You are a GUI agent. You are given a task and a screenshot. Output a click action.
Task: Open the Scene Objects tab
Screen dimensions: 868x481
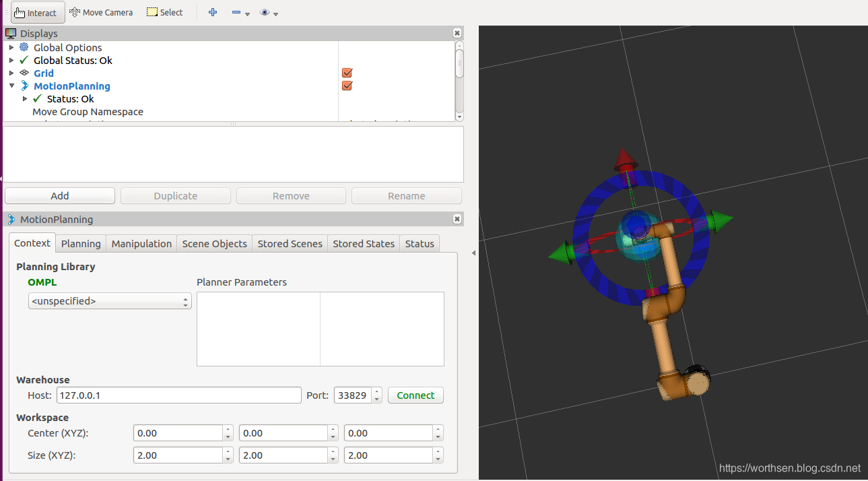click(x=214, y=244)
